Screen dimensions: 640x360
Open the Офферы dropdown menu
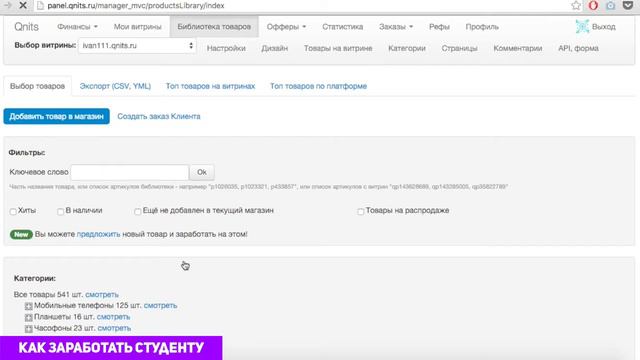286,27
